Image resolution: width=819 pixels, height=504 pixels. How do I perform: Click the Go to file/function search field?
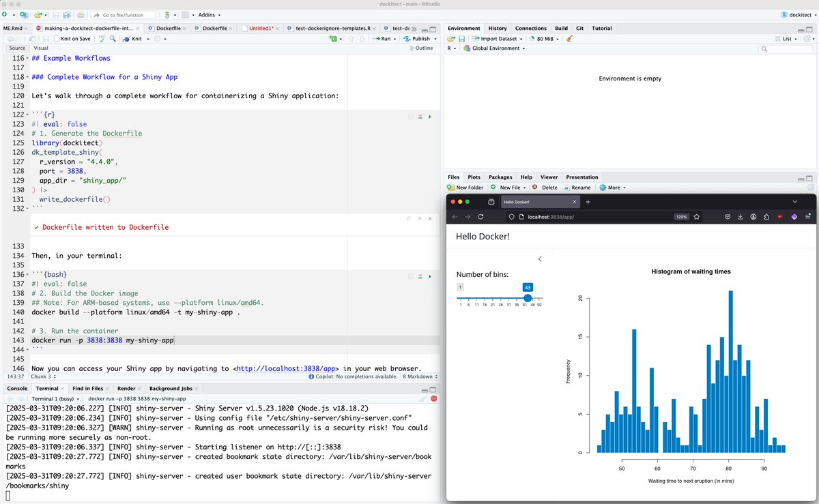pyautogui.click(x=124, y=14)
